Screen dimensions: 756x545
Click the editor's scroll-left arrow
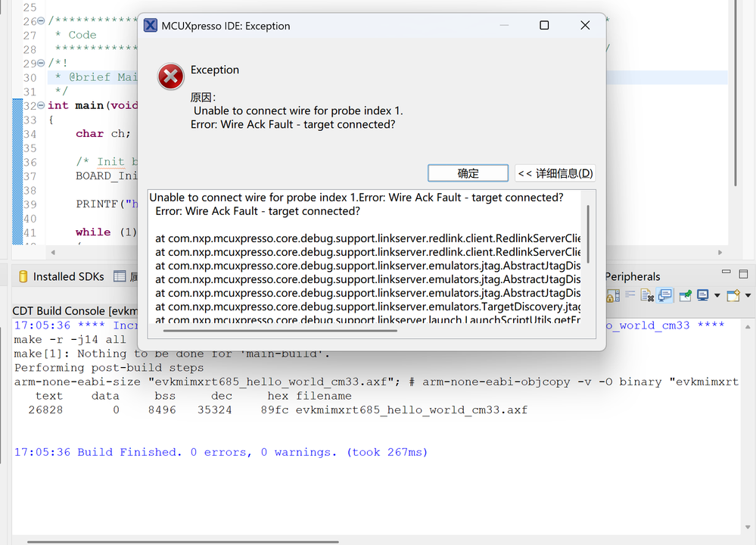[x=53, y=252]
